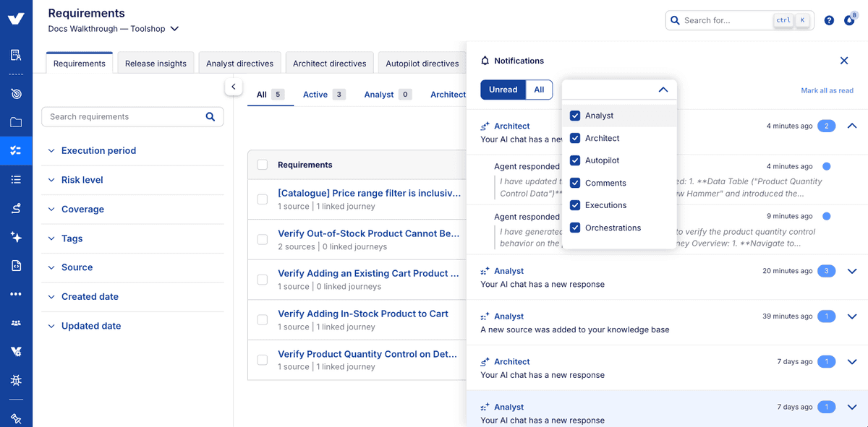
Task: Select the Analyst 0 requirements tab
Action: coord(388,95)
